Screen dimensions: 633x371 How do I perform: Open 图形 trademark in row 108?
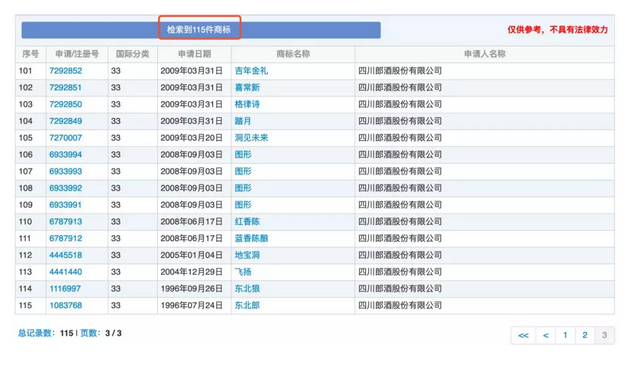[243, 188]
